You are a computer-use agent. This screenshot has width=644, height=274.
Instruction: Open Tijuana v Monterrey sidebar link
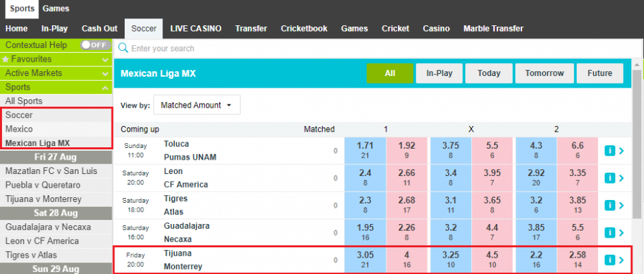coord(56,199)
